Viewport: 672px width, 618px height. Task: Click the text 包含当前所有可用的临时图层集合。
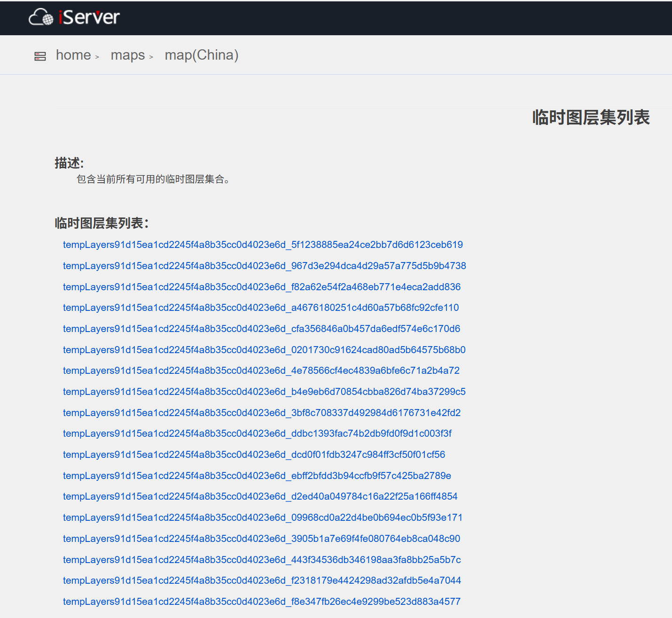coord(153,179)
